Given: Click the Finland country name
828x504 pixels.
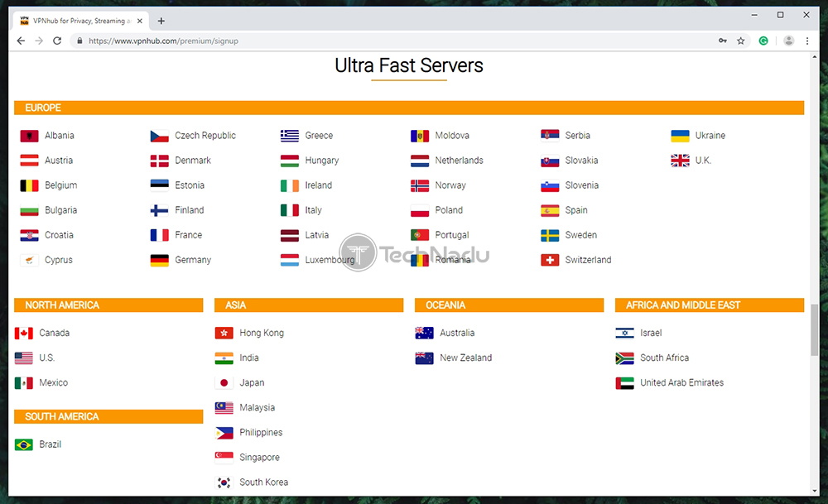Looking at the screenshot, I should click(189, 210).
